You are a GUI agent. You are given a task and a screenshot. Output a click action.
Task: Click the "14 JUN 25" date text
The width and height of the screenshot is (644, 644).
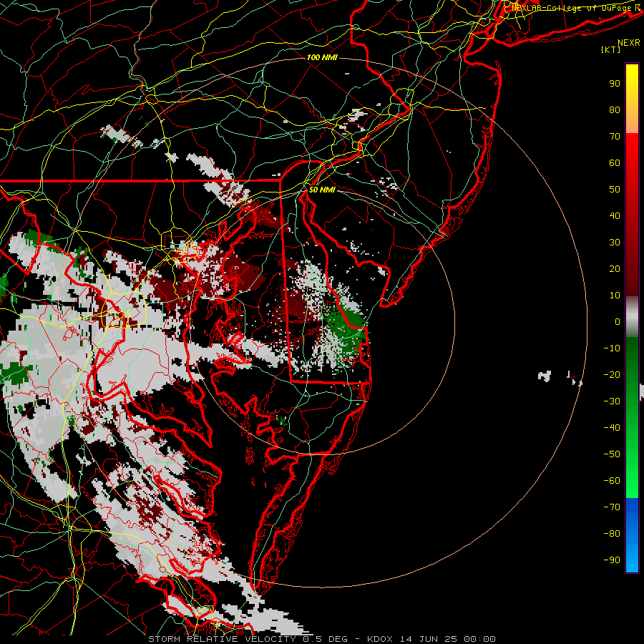point(428,639)
